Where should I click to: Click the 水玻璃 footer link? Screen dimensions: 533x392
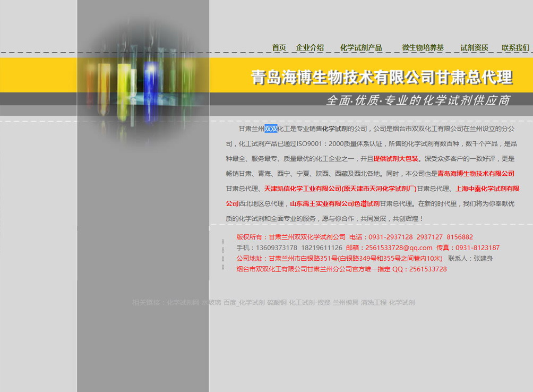(x=211, y=302)
